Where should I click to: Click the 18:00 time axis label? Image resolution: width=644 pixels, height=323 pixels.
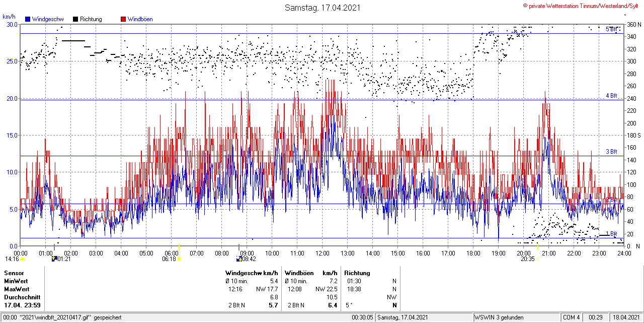click(x=473, y=253)
